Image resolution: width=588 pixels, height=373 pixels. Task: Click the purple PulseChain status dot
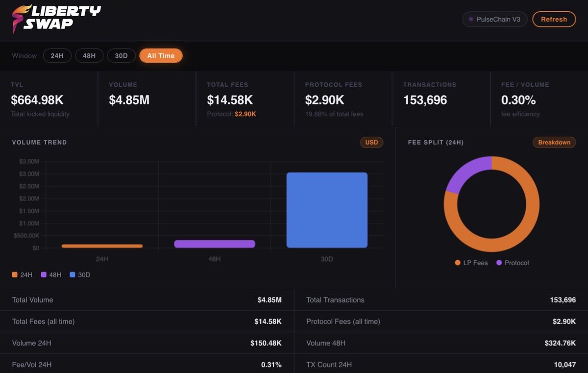(471, 20)
